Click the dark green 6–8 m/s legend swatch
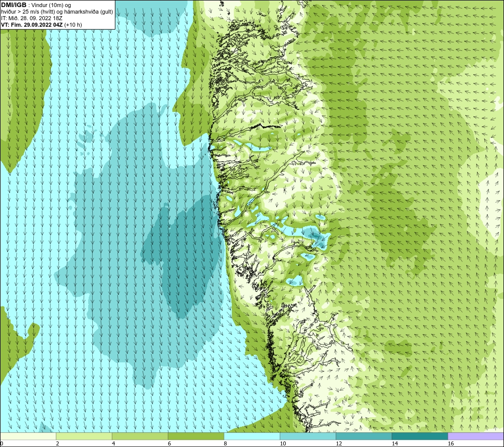504x447 pixels. pyautogui.click(x=196, y=436)
